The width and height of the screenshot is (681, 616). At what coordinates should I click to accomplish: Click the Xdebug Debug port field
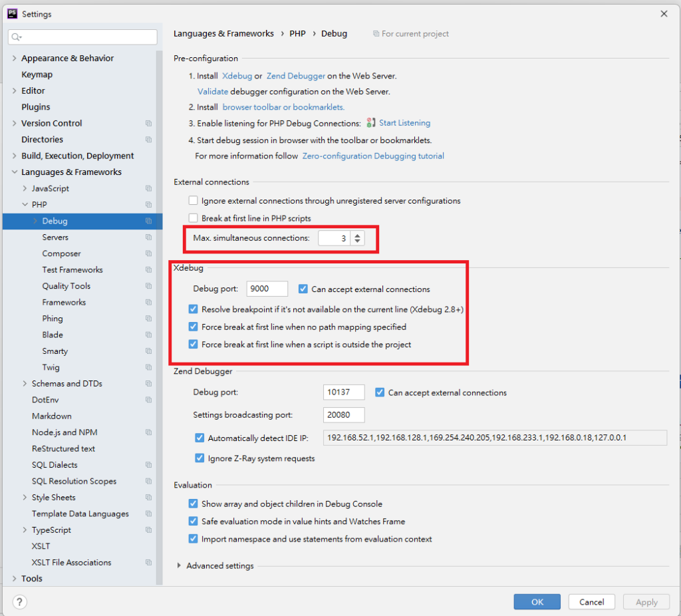coord(267,289)
